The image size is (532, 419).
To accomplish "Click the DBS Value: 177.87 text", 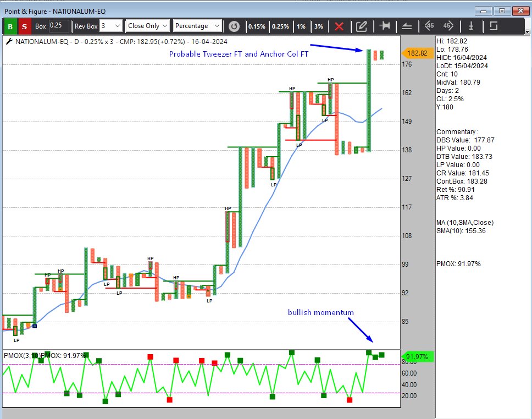I will (465, 140).
